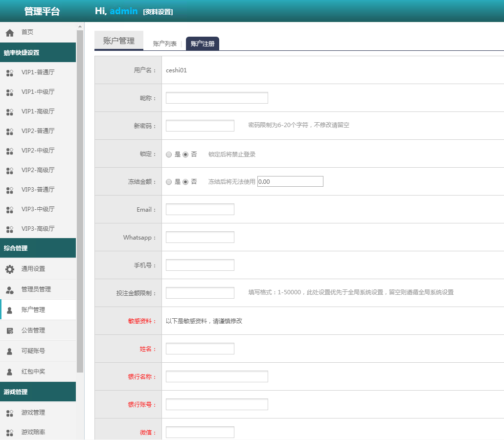Viewport: 504px width, 440px height.
Task: Click the 可疑账号 person icon
Action: click(9, 351)
